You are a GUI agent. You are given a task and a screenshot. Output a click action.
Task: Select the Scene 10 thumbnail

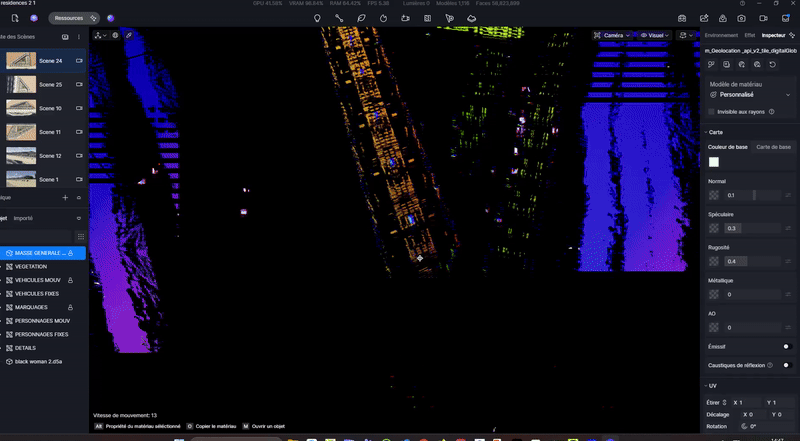tap(22, 108)
